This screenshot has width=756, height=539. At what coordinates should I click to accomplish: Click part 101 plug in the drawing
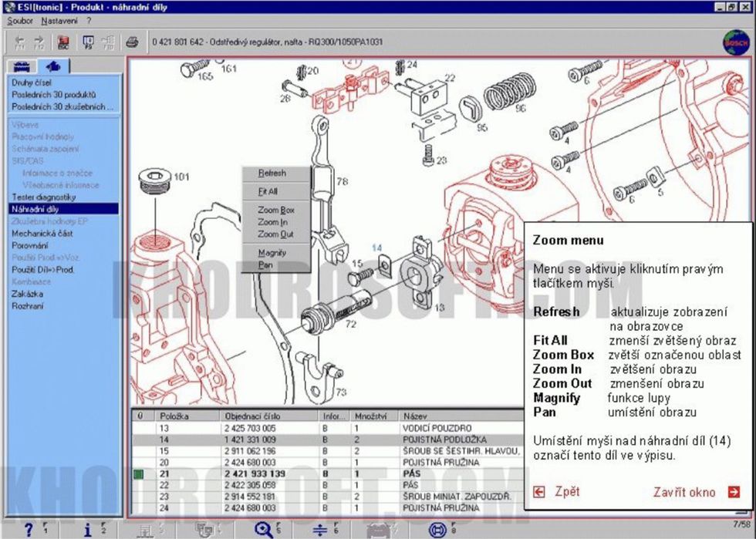pos(155,182)
